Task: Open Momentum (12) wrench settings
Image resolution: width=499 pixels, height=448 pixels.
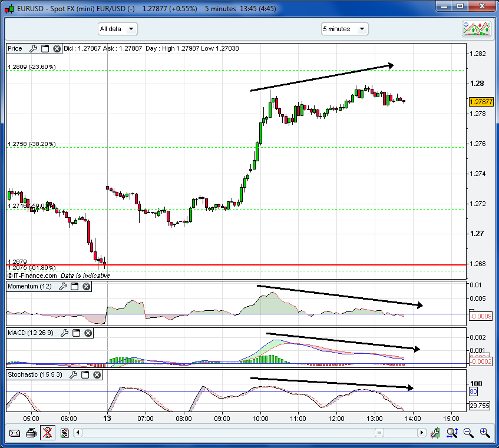Action: point(62,286)
